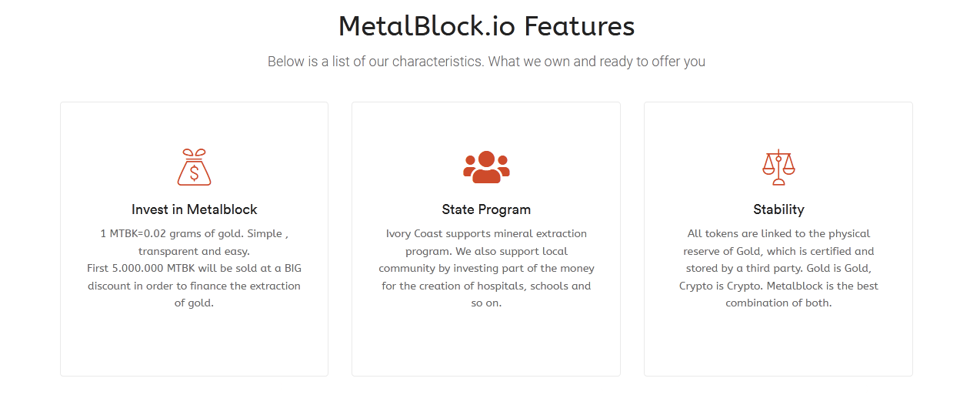Select the Stability heading
The width and height of the screenshot is (980, 395).
click(x=778, y=209)
